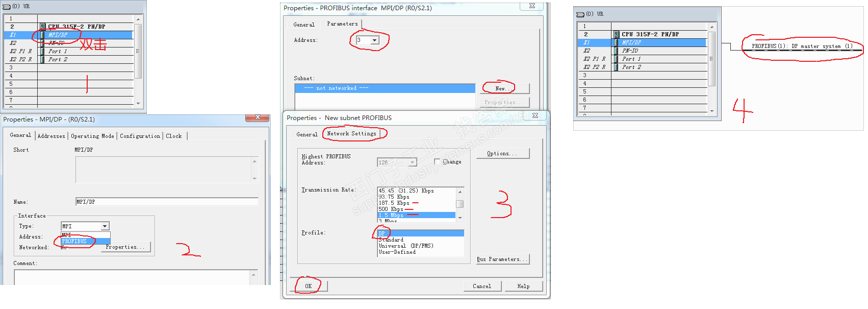Screen dimensions: 868x309
Task: Click the PROFIBUS(1): DP master system (1) label
Action: pyautogui.click(x=802, y=46)
